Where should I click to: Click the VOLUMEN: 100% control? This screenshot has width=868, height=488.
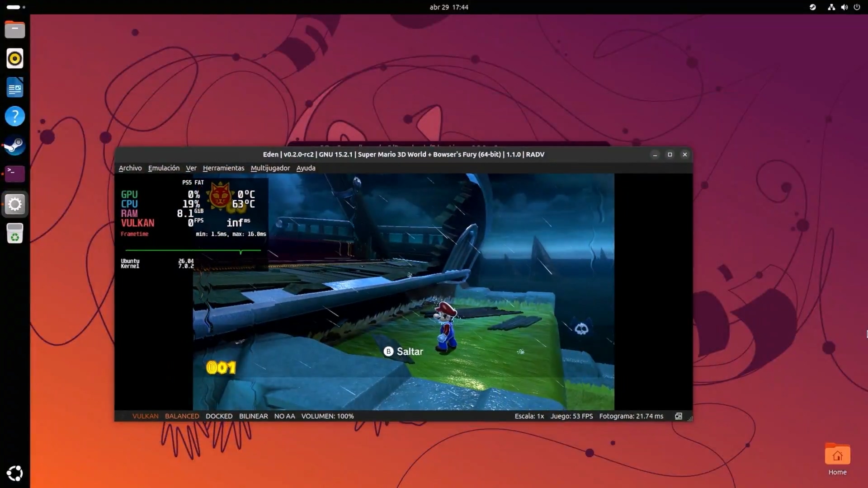[x=328, y=416]
